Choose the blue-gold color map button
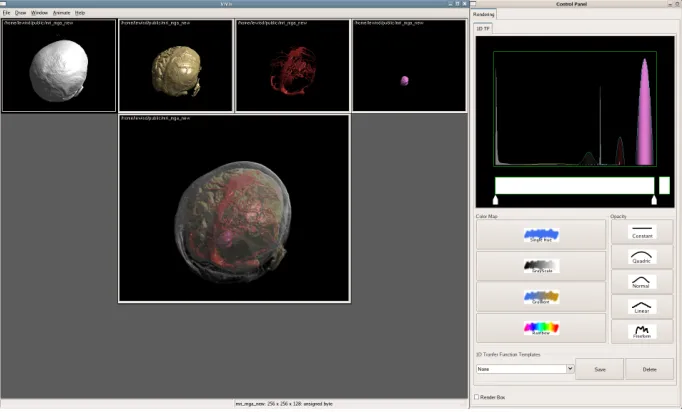The width and height of the screenshot is (682, 412). coord(541,297)
